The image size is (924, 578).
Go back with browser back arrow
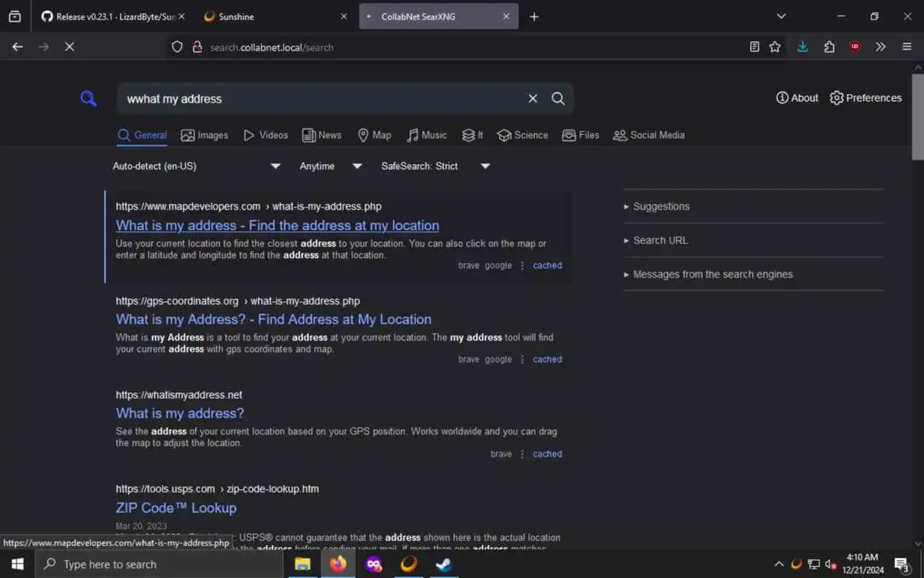(x=17, y=46)
